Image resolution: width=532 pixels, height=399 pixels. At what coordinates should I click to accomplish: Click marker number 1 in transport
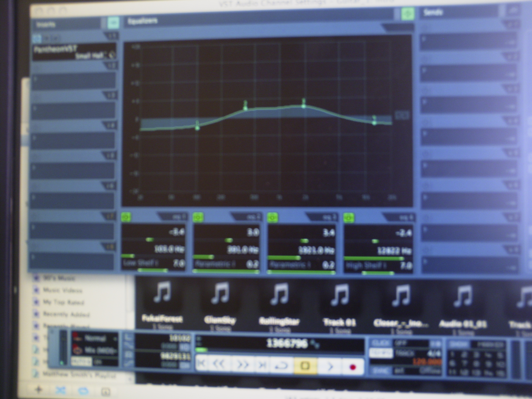click(x=452, y=354)
